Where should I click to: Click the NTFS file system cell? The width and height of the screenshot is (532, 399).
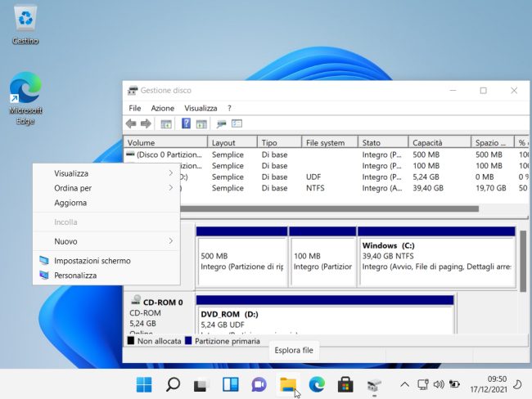tap(315, 188)
